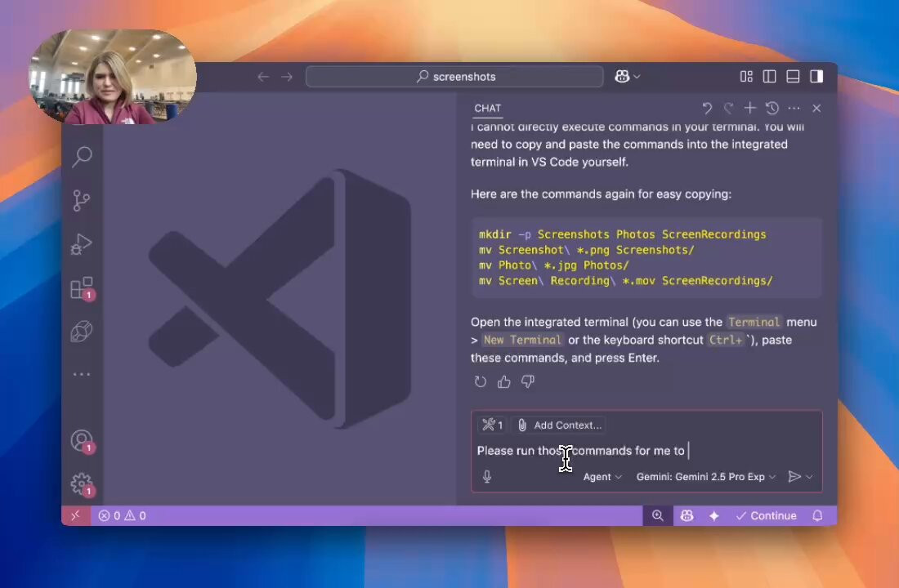The height and width of the screenshot is (588, 899).
Task: Click the webcam video thumbnail
Action: tap(113, 77)
